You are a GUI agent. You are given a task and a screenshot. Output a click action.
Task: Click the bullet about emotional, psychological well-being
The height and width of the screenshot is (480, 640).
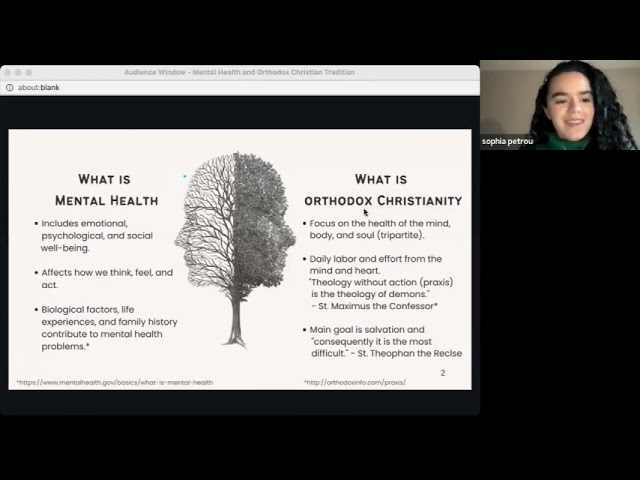(x=94, y=236)
